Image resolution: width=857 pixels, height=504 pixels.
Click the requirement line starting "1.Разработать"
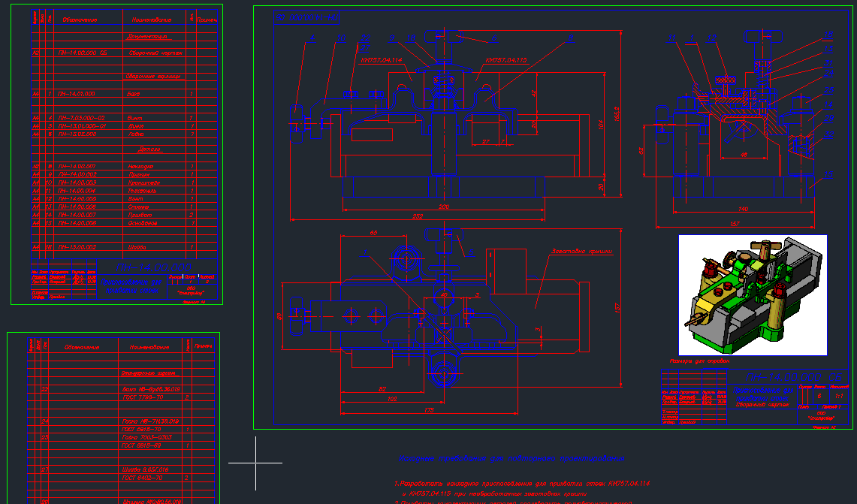[522, 484]
